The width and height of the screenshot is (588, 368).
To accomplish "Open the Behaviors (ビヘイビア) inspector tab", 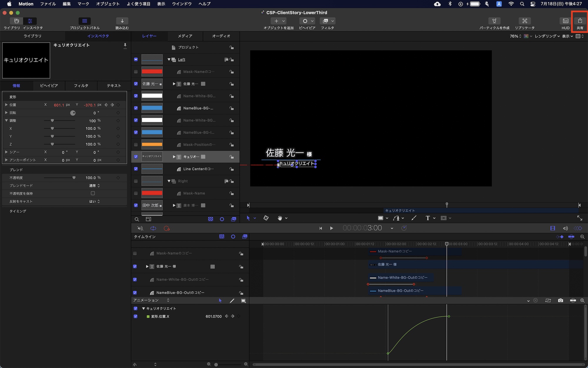I will point(49,86).
